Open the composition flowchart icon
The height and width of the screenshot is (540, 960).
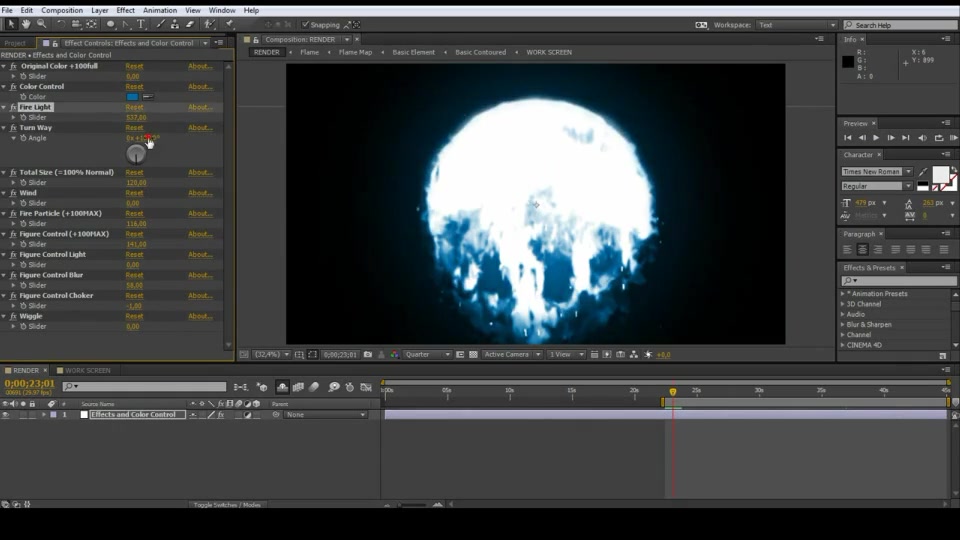point(634,354)
